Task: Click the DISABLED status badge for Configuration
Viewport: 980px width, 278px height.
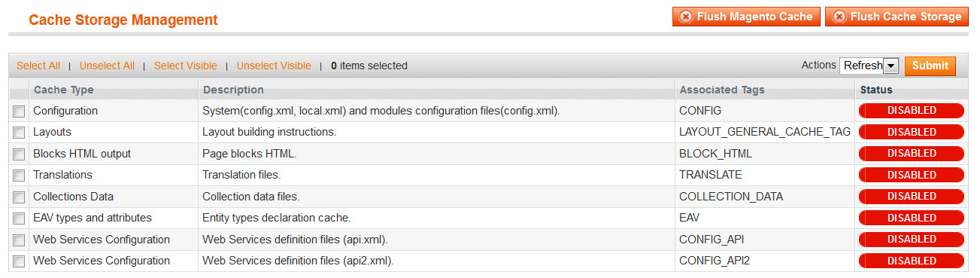Action: [x=912, y=110]
